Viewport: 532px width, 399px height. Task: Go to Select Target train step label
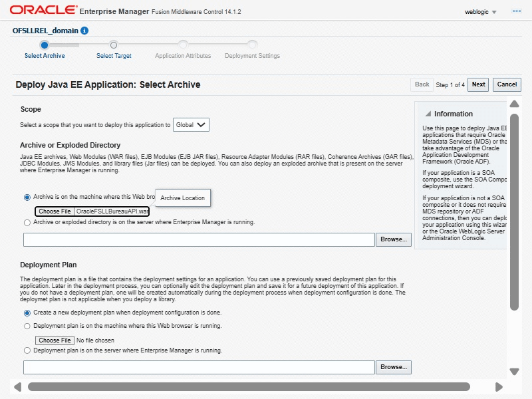(x=114, y=56)
